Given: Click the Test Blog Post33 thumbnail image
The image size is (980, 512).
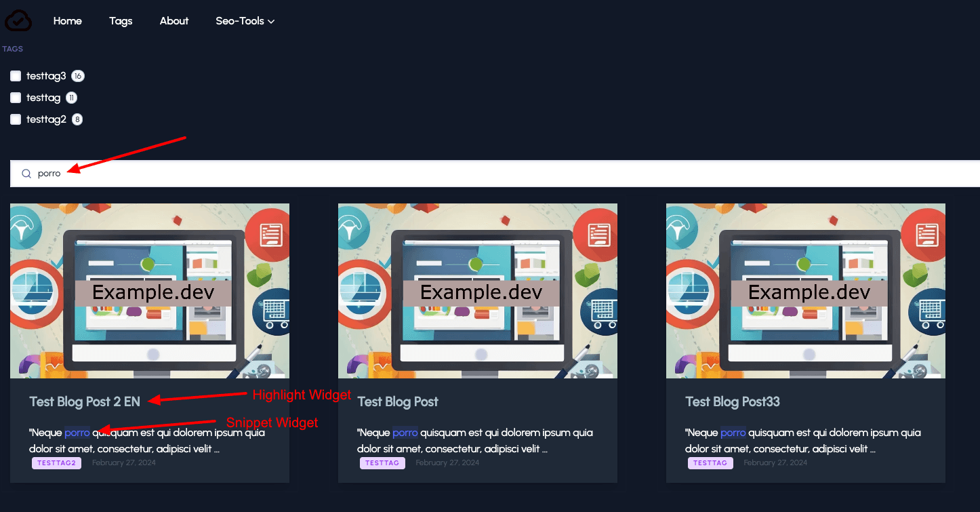Looking at the screenshot, I should [x=806, y=290].
